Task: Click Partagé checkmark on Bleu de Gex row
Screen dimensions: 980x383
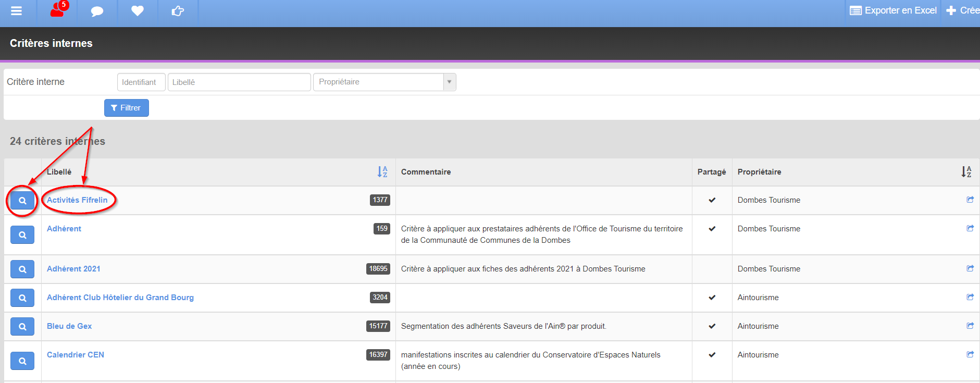Action: (712, 326)
